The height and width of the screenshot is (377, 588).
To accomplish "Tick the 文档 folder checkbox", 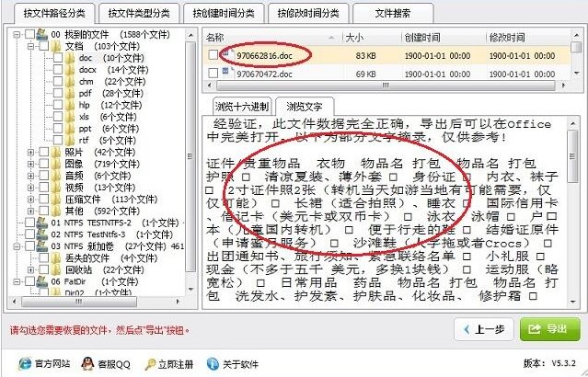I will 44,46.
